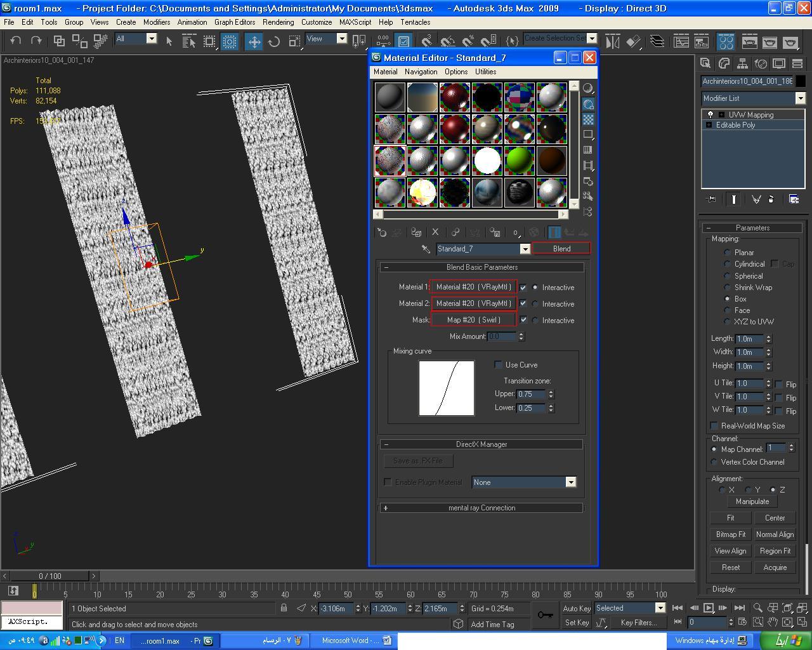Toggle Material 1 enable checkbox
Screen dimensions: 812x650
click(523, 288)
